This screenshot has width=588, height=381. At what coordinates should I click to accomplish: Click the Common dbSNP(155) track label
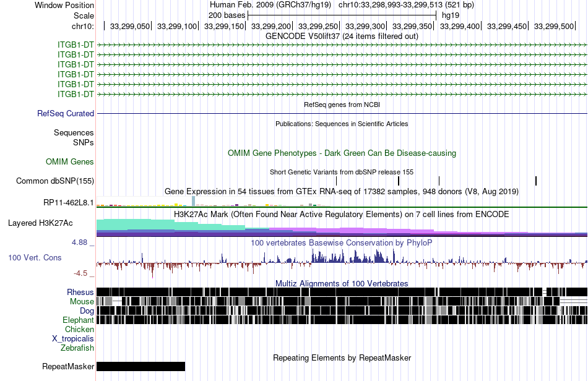(54, 181)
